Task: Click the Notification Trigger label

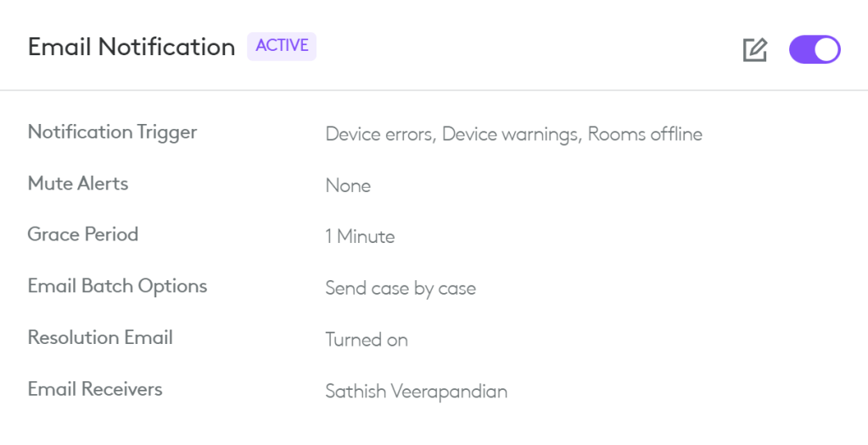Action: click(x=112, y=132)
